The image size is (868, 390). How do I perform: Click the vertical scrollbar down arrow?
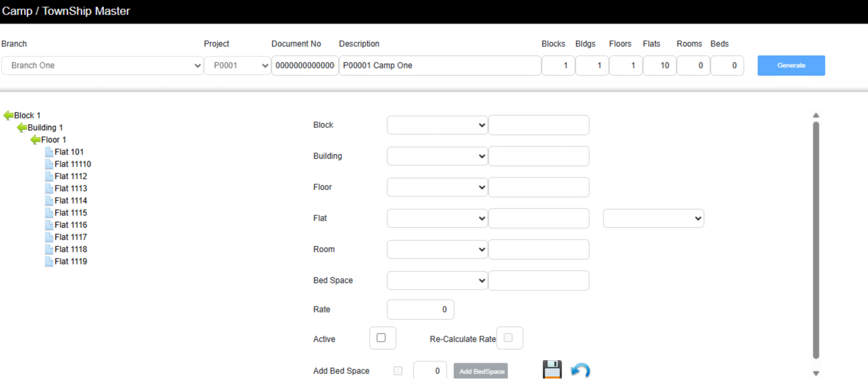coord(816,373)
